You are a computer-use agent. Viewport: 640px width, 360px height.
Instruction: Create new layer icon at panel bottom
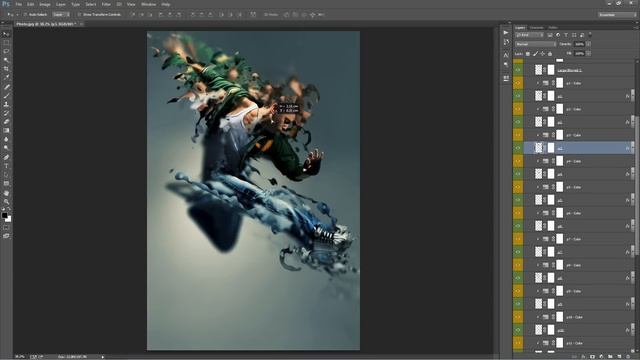(x=619, y=357)
